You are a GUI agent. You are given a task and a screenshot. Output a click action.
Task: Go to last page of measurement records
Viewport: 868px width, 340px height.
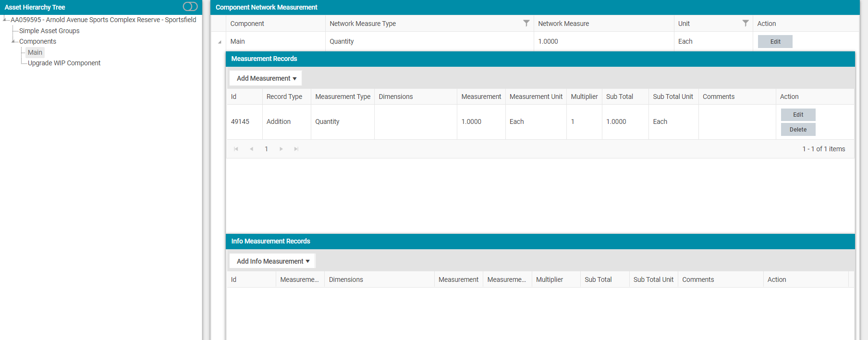296,149
